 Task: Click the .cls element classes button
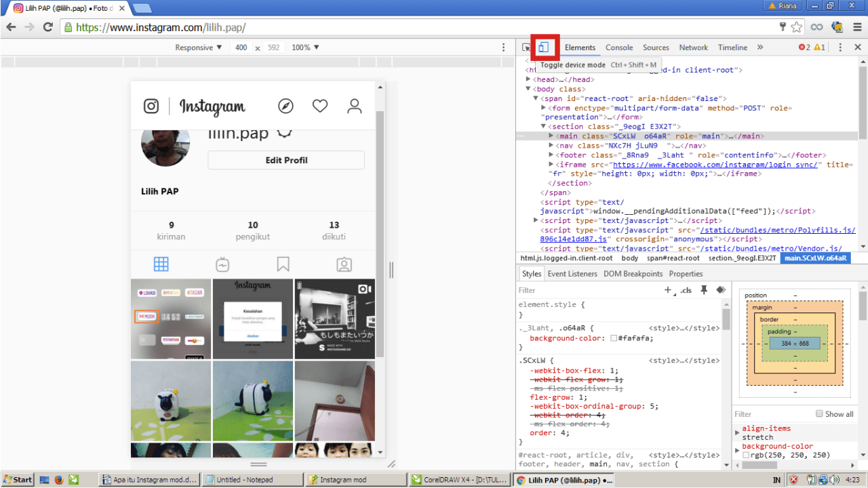(686, 290)
